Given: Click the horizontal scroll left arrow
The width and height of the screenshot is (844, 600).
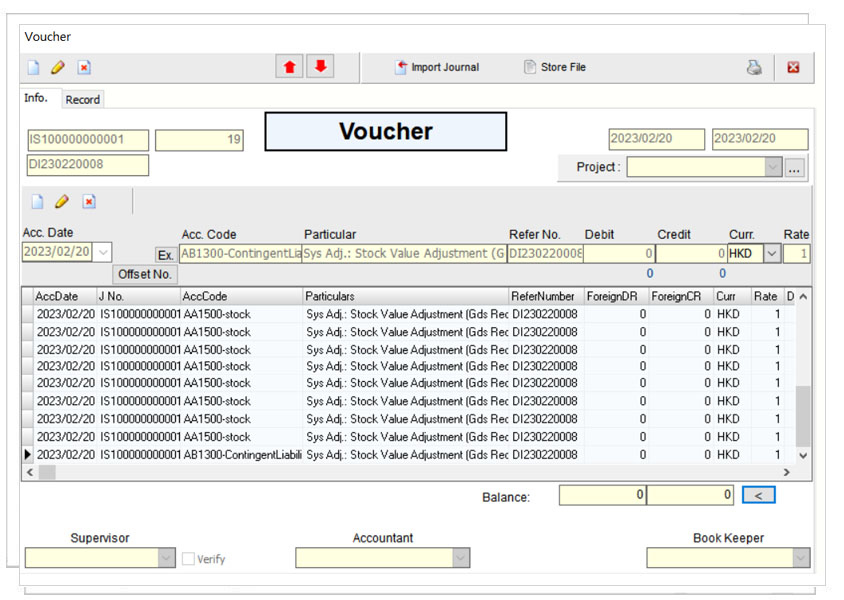Looking at the screenshot, I should coord(30,472).
